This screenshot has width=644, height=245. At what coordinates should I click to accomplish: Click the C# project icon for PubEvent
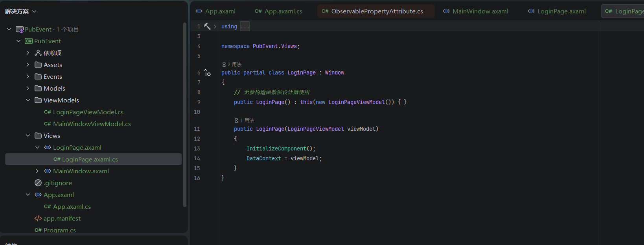click(29, 41)
